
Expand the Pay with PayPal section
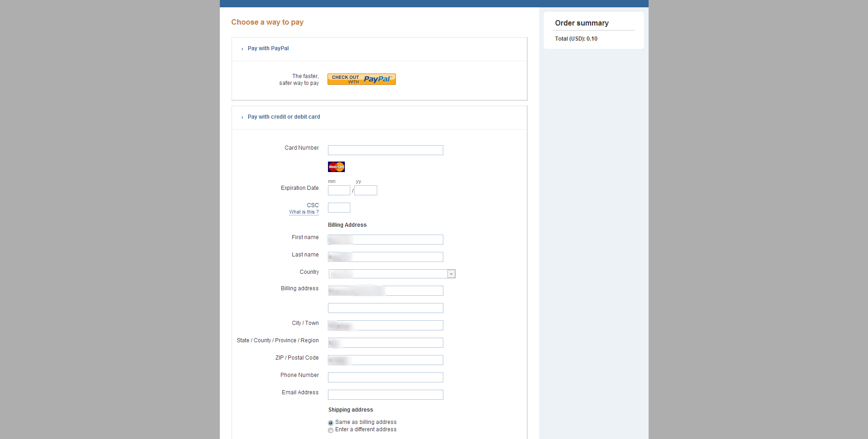pos(268,48)
